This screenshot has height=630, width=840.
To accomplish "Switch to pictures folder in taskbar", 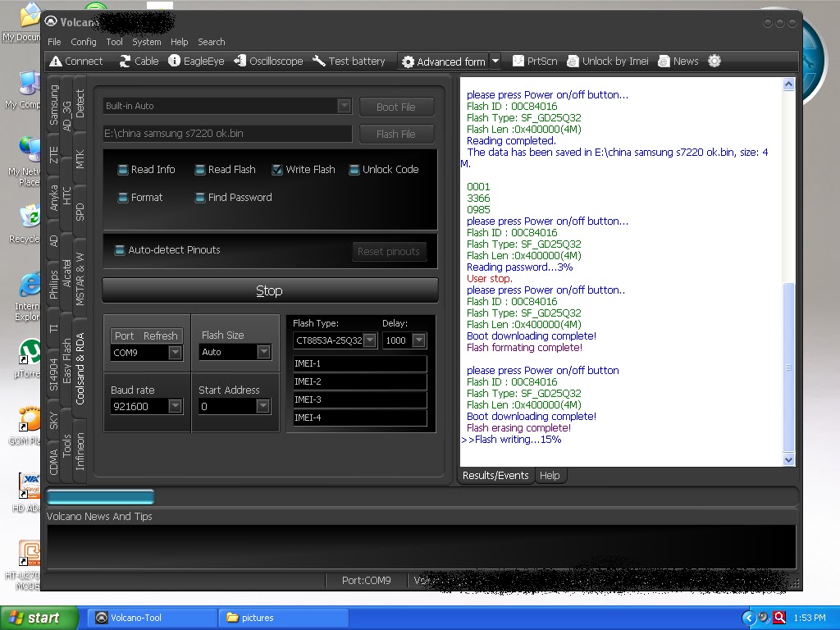I will (x=283, y=618).
